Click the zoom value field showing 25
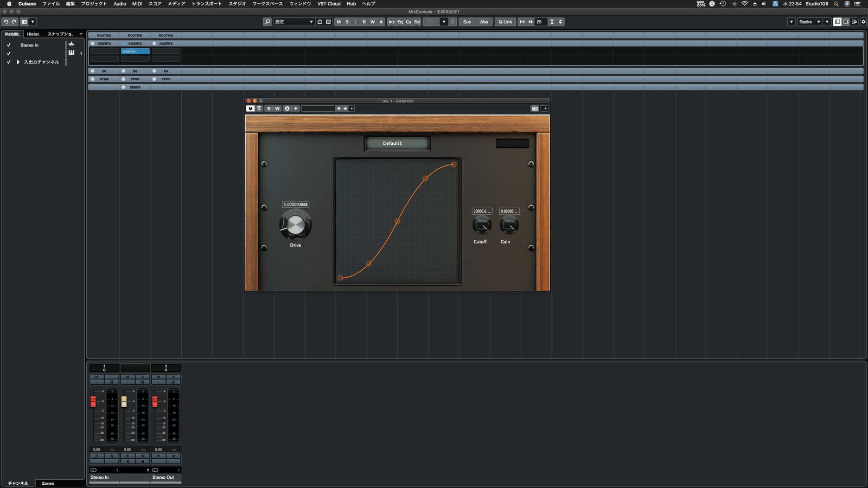This screenshot has width=868, height=488. 541,22
